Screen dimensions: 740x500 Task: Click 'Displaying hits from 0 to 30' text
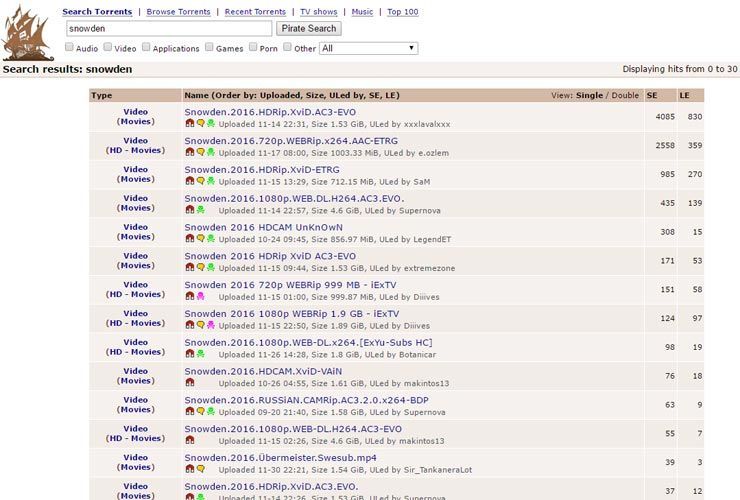pyautogui.click(x=680, y=69)
